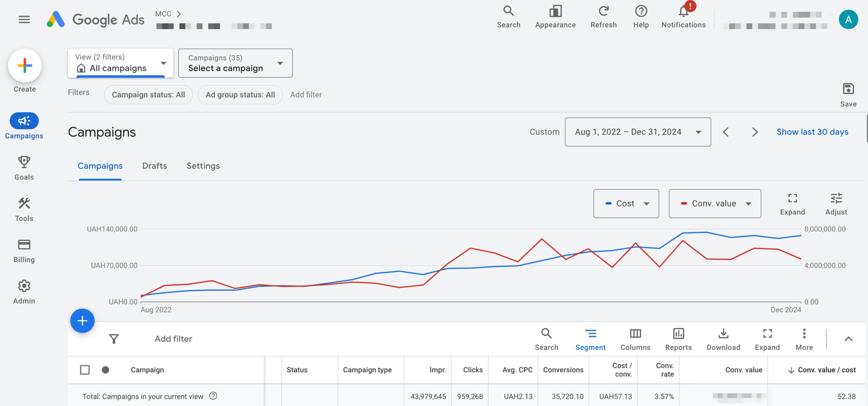868x406 pixels.
Task: Click the Download icon
Action: [x=723, y=334]
